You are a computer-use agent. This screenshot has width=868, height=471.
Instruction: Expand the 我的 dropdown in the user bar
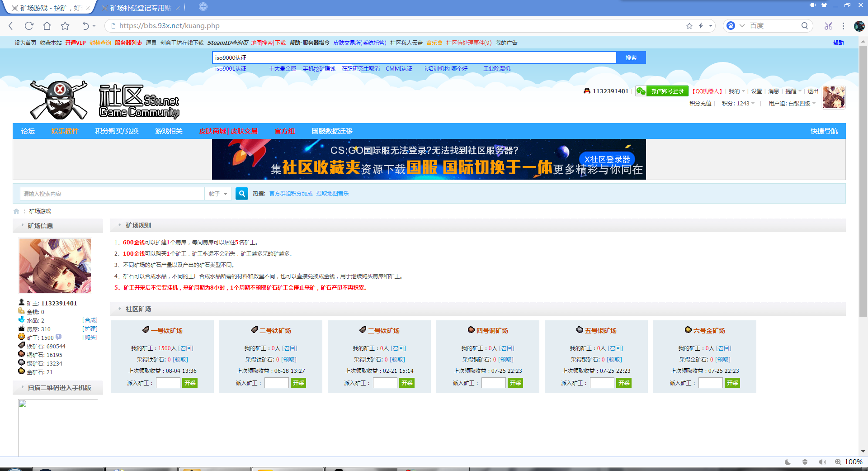[743, 92]
